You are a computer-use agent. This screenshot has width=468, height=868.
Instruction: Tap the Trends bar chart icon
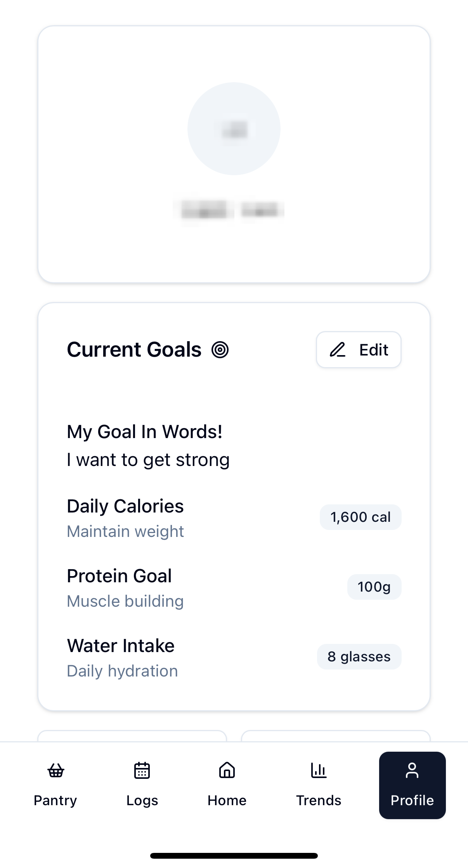(319, 770)
